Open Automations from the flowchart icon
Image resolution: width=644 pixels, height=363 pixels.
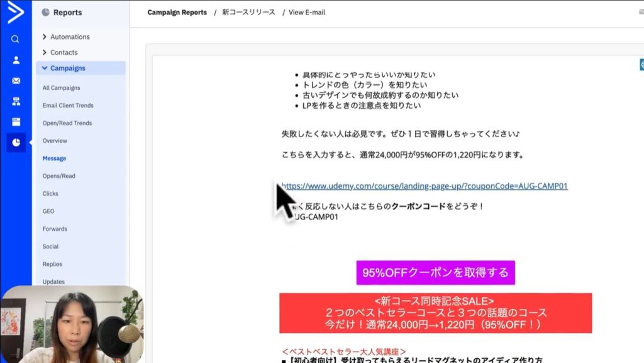pyautogui.click(x=16, y=101)
